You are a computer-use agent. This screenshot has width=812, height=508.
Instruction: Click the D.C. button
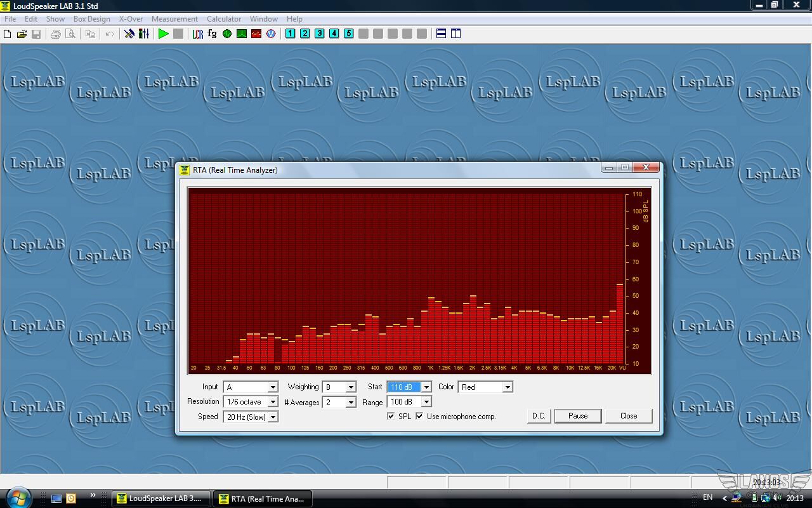click(539, 416)
